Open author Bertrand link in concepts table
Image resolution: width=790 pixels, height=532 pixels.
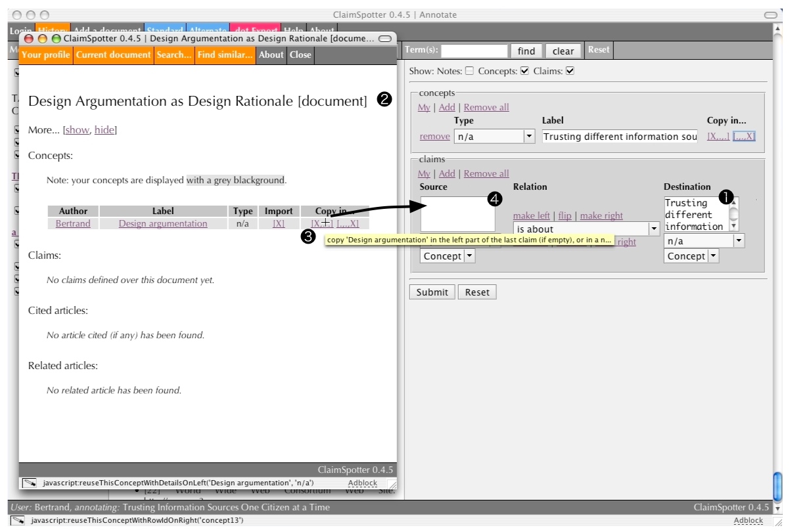tap(73, 223)
